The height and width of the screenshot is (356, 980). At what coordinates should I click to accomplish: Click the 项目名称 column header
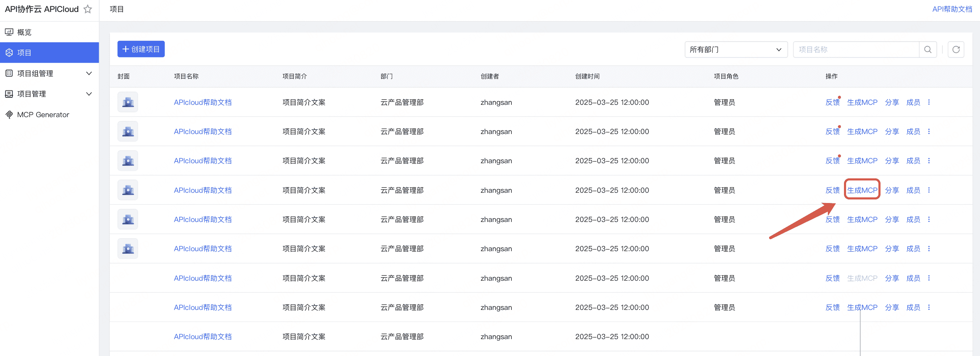186,76
